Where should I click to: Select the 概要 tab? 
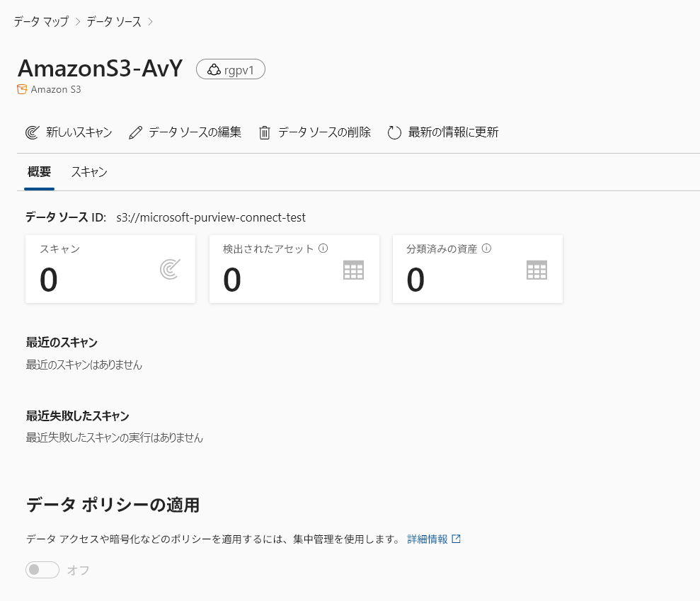38,171
